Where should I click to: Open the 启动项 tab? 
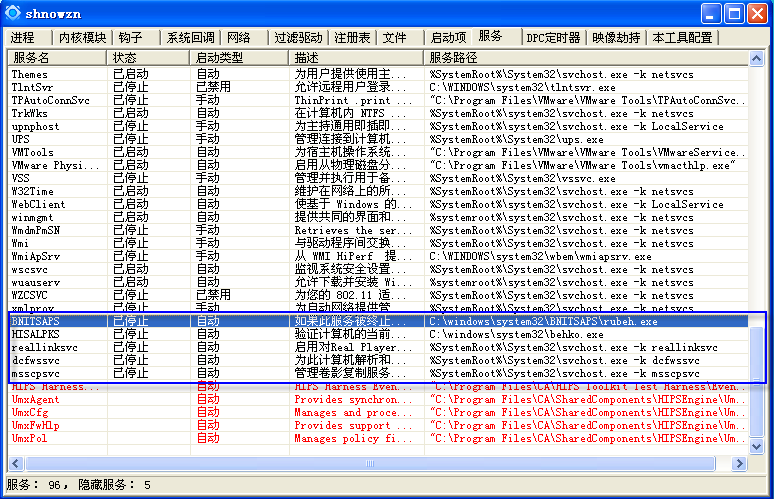click(x=448, y=38)
